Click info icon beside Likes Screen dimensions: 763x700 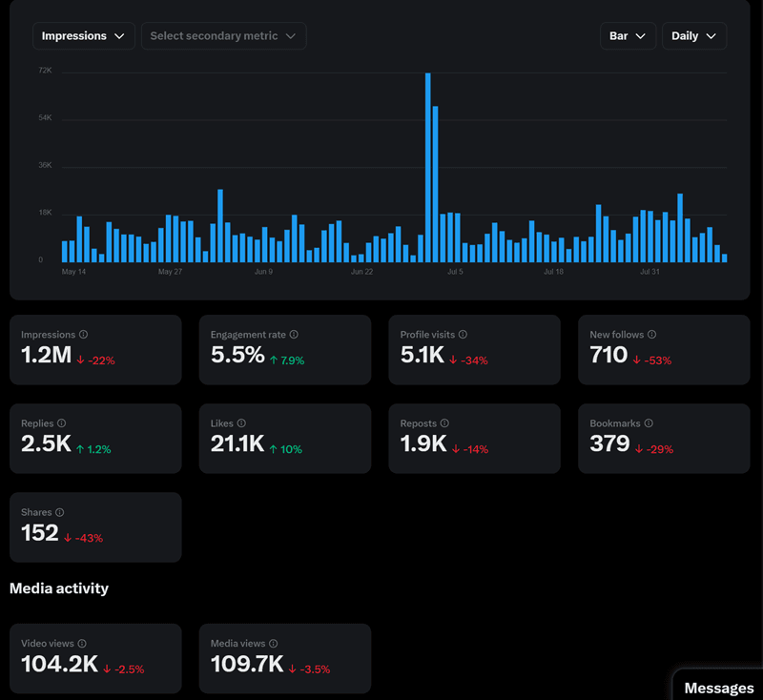241,423
